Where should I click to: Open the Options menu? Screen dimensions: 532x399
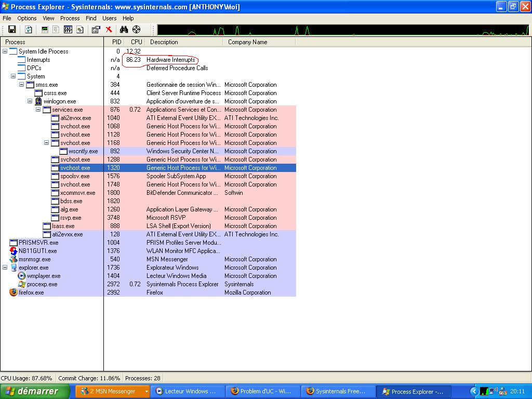pyautogui.click(x=27, y=18)
